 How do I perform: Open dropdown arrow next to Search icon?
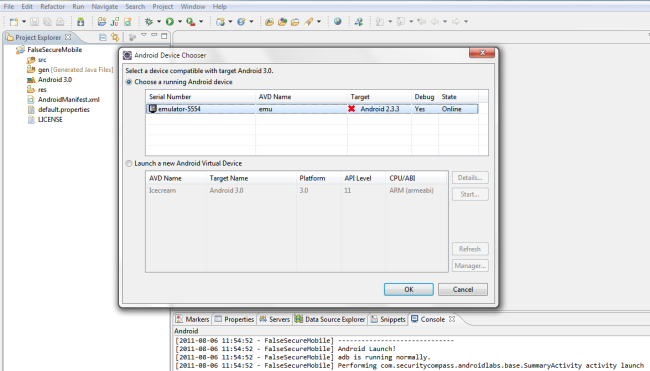click(319, 22)
